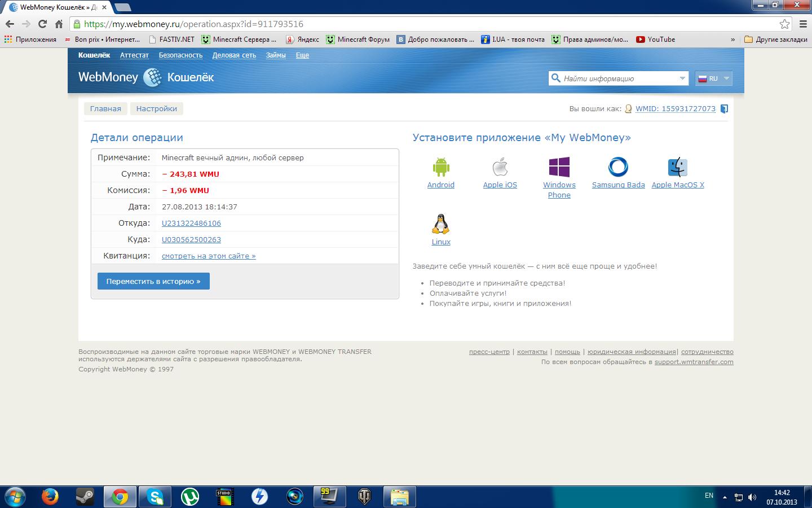Image resolution: width=812 pixels, height=508 pixels.
Task: Open the Деловая сеть menu item
Action: [x=234, y=55]
